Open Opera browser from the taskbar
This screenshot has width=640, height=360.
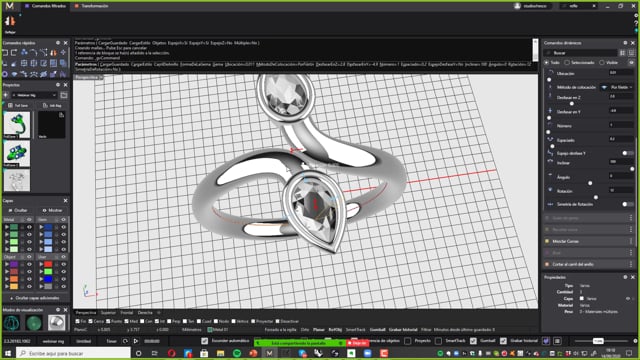(x=171, y=353)
